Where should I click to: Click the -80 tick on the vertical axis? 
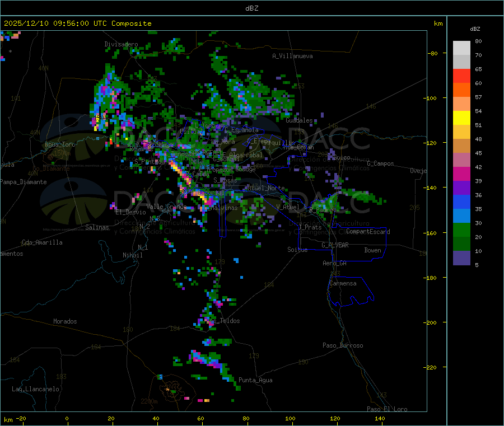(433, 53)
